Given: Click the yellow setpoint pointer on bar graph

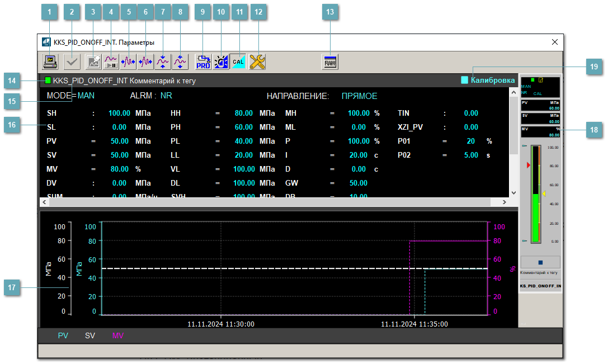Looking at the screenshot, I should (544, 193).
